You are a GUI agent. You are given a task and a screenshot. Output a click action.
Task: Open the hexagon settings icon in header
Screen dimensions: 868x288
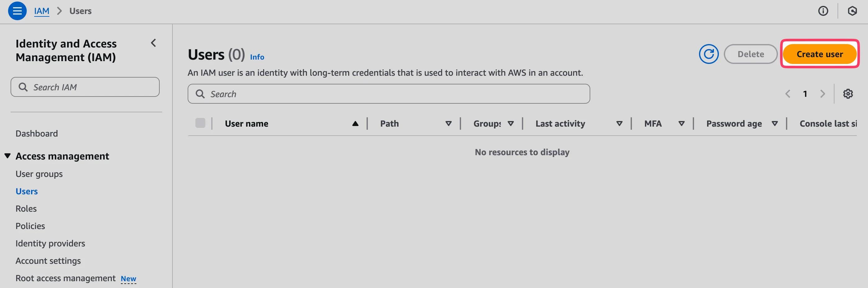852,11
